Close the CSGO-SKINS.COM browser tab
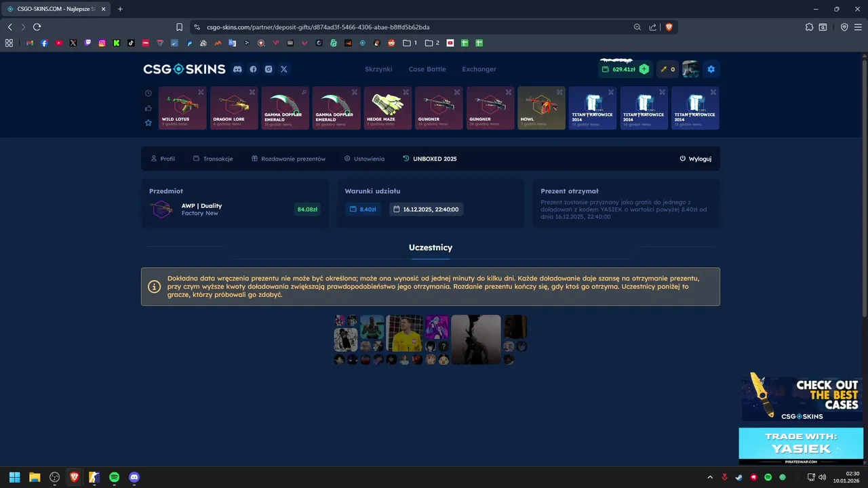The width and height of the screenshot is (868, 488). coord(104,9)
